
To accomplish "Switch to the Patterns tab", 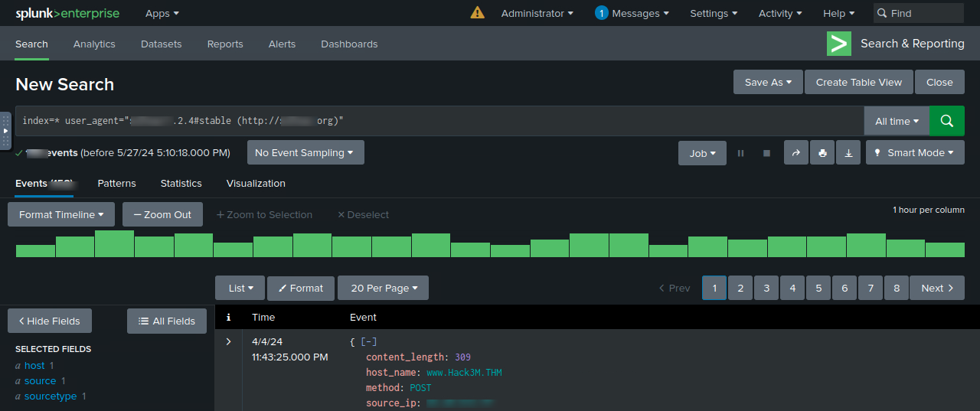I will (116, 183).
